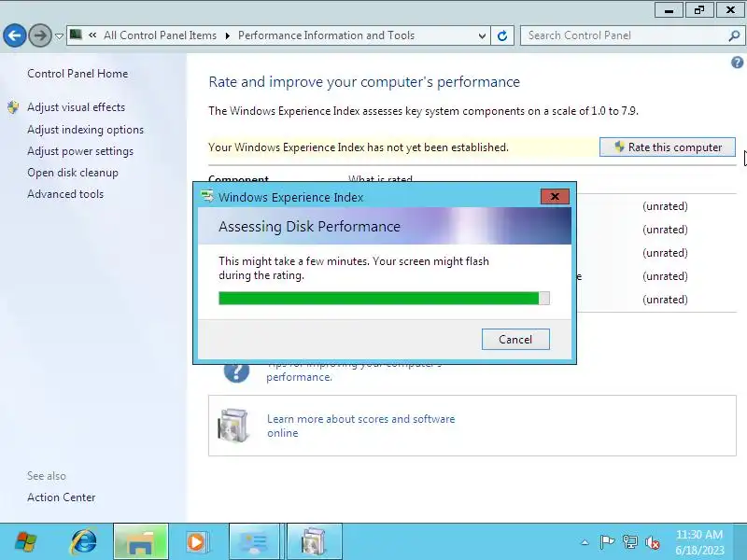747x560 pixels.
Task: Open the recent pages dropdown arrow
Action: [x=59, y=36]
